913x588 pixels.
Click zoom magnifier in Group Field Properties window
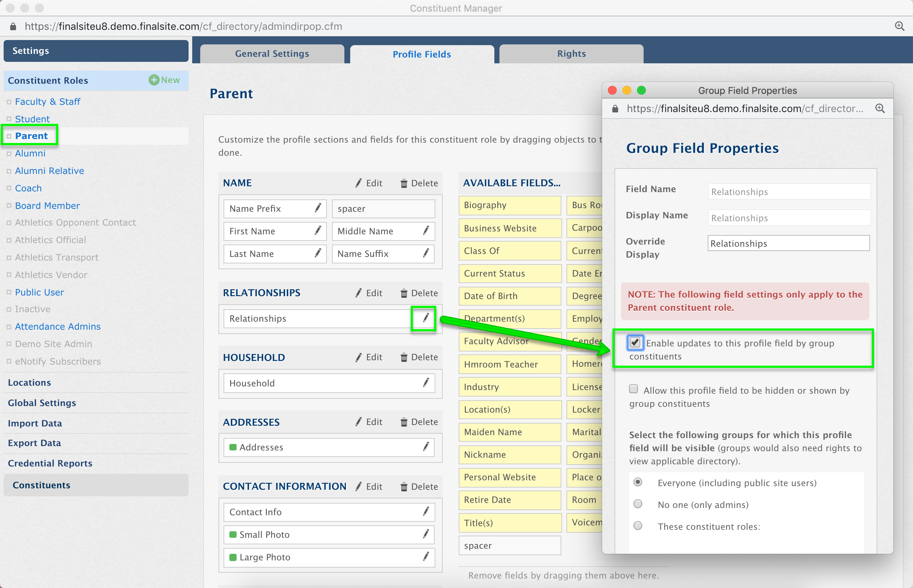(x=880, y=108)
